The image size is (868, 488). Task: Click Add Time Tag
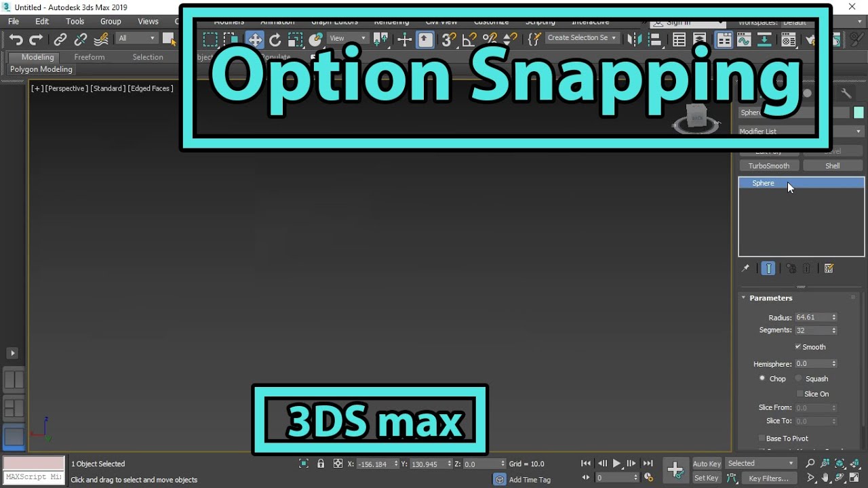point(530,479)
